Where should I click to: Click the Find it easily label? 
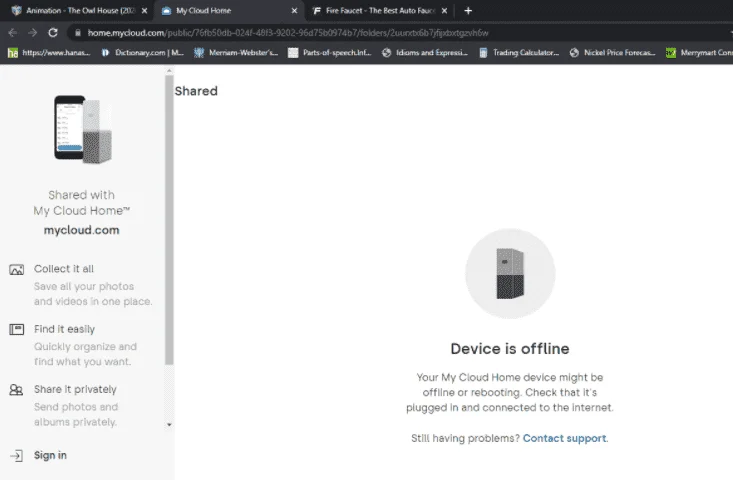pyautogui.click(x=64, y=329)
